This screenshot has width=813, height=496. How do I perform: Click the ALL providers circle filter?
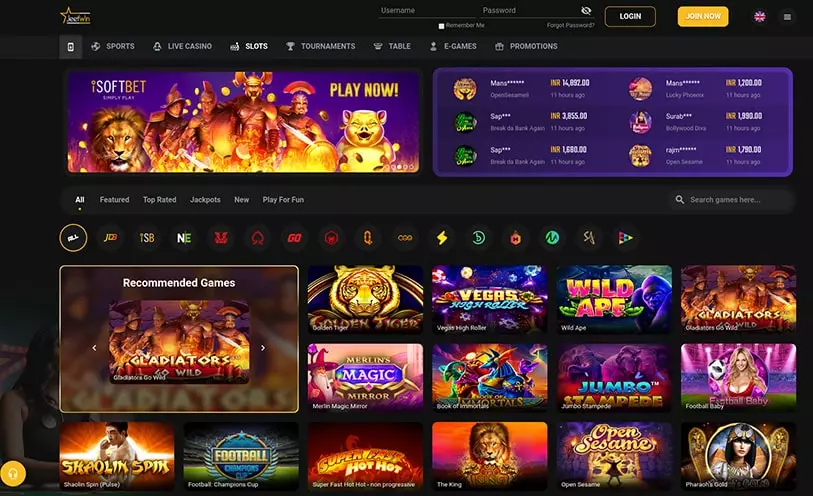(x=73, y=237)
